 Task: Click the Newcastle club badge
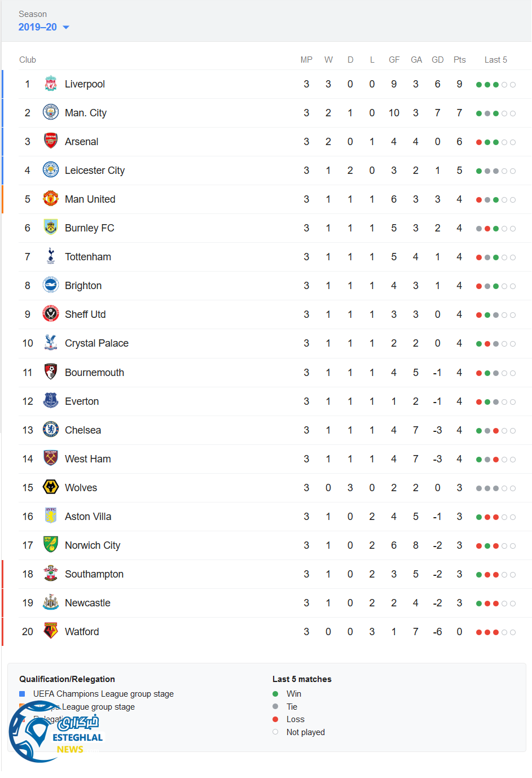click(x=51, y=602)
